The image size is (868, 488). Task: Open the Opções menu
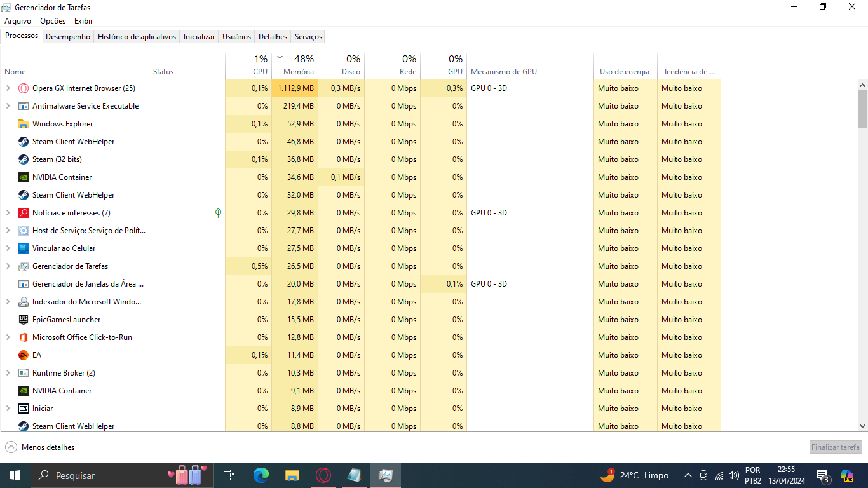point(53,21)
